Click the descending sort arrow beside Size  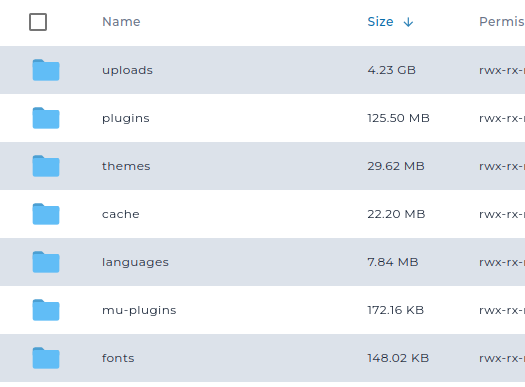pos(408,22)
